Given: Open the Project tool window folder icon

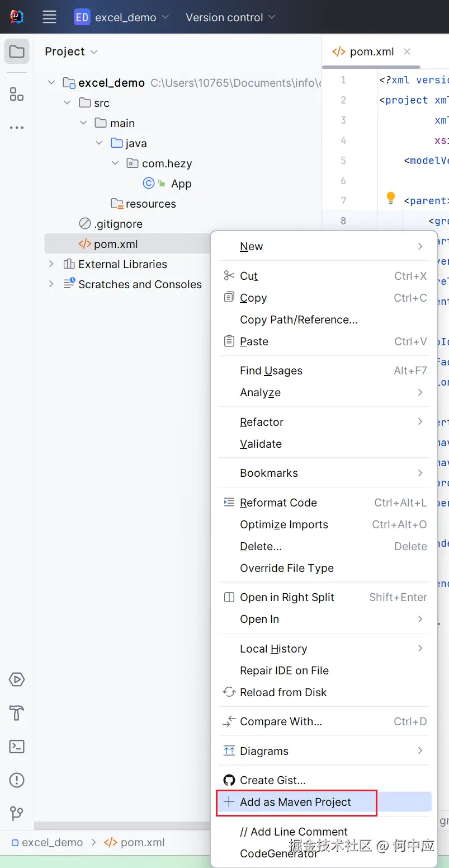Looking at the screenshot, I should click(x=17, y=52).
